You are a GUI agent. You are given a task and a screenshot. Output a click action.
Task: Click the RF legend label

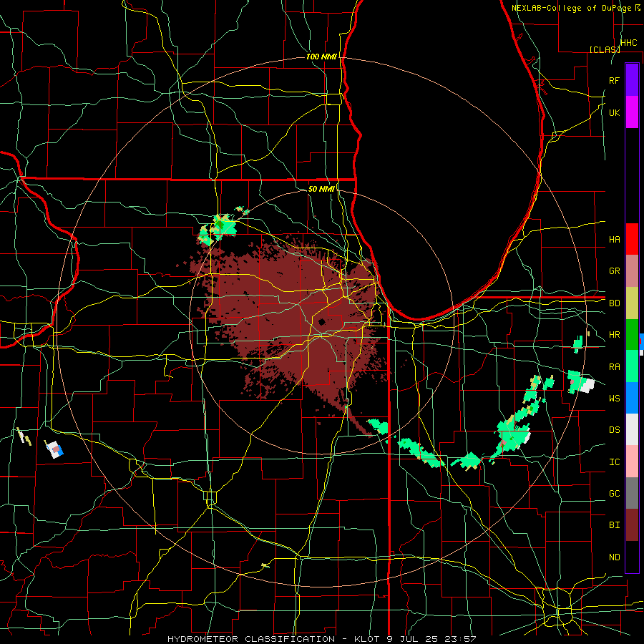click(614, 80)
